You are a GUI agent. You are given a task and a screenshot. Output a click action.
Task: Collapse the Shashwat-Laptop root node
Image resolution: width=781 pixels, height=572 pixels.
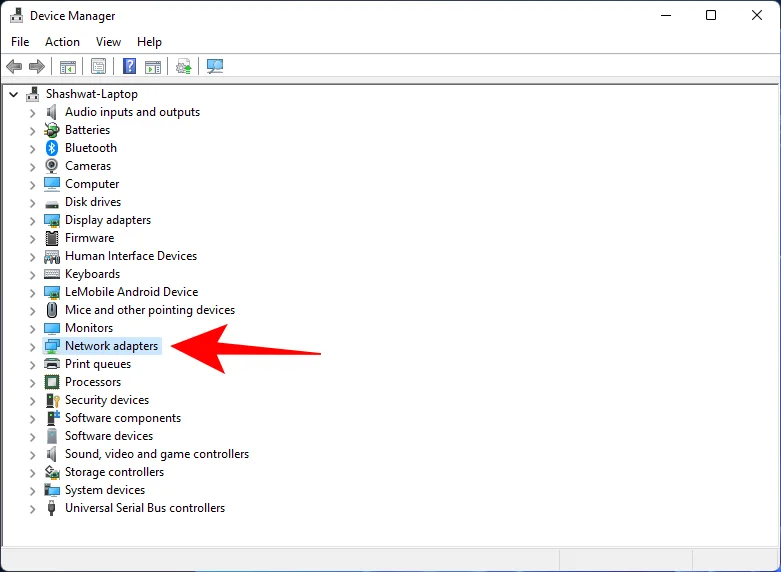point(14,94)
